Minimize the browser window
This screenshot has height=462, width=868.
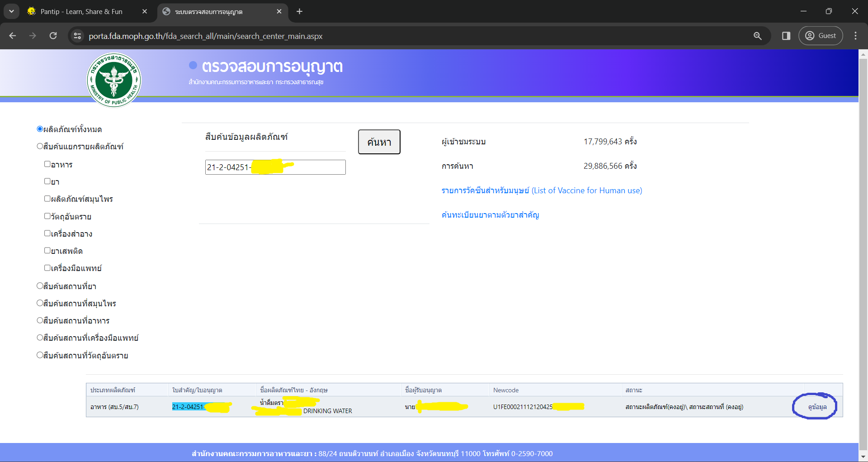click(803, 11)
